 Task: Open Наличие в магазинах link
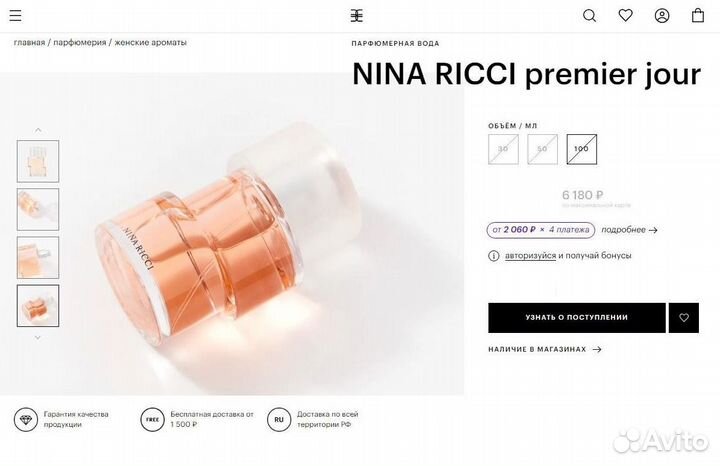tap(545, 349)
